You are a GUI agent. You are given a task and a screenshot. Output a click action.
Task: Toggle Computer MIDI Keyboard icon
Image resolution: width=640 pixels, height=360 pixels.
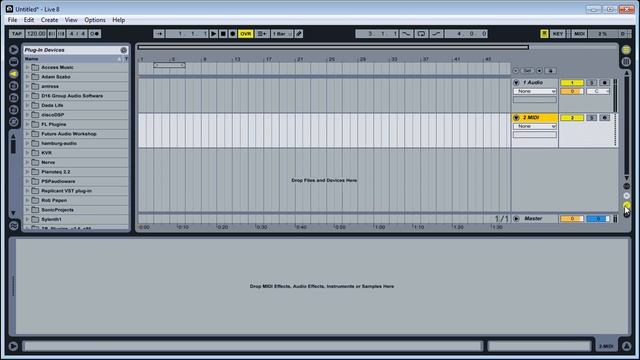pyautogui.click(x=544, y=34)
